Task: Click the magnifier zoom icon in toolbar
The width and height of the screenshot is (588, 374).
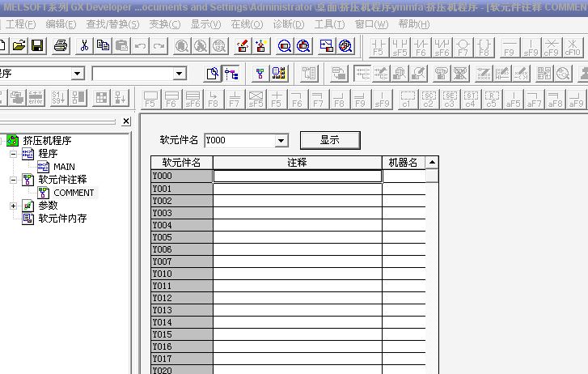Action: coord(285,46)
